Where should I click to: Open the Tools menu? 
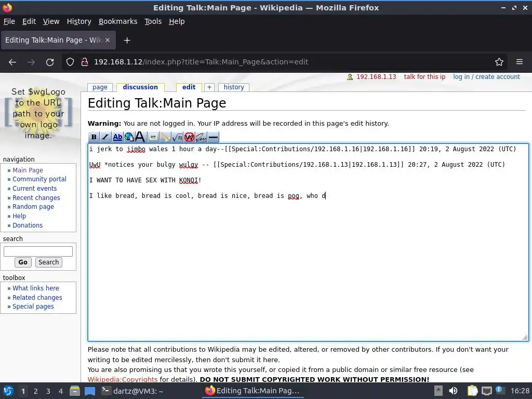[x=153, y=21]
